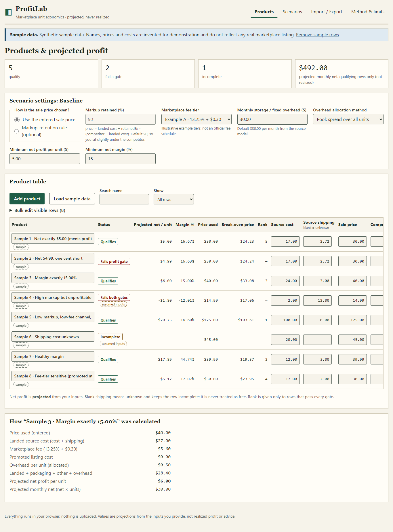
Task: Switch to the Products tab
Action: (x=264, y=12)
